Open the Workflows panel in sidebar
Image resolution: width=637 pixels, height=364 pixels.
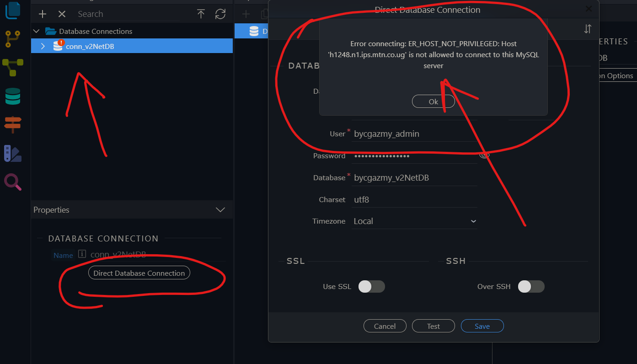click(12, 68)
